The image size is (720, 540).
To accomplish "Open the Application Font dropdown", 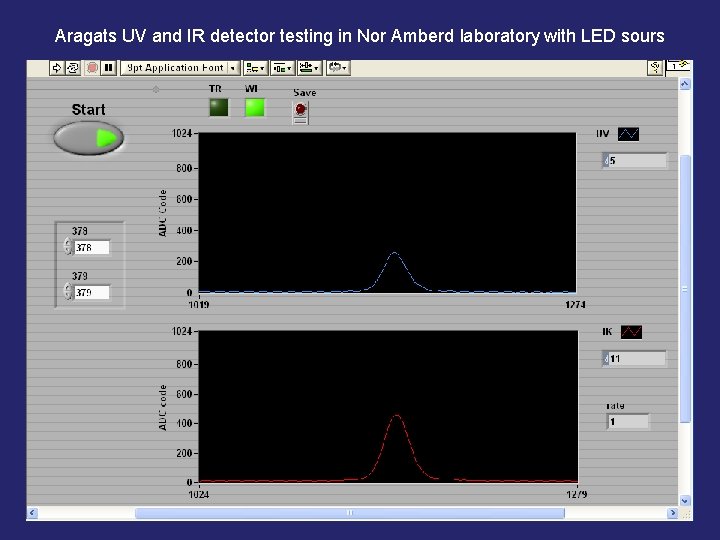I will coord(180,68).
